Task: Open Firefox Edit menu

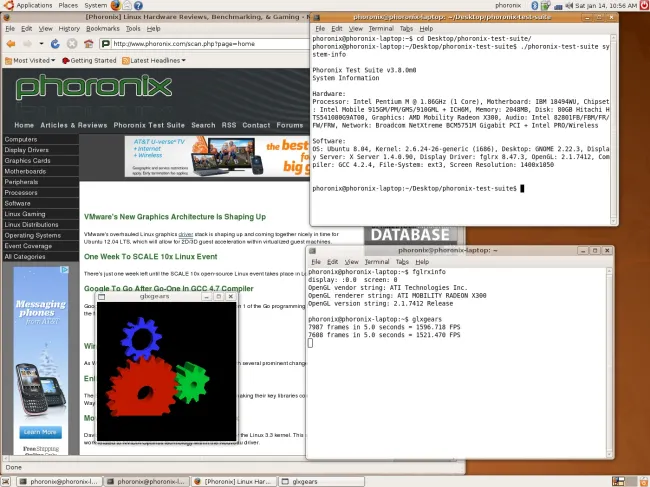Action: 27,29
